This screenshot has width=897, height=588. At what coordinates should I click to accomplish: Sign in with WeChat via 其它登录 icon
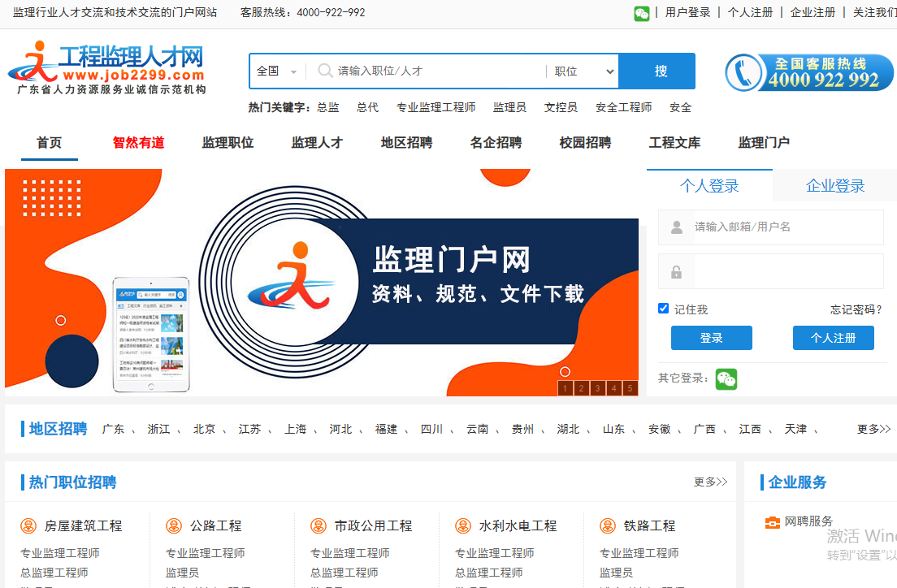coord(726,378)
